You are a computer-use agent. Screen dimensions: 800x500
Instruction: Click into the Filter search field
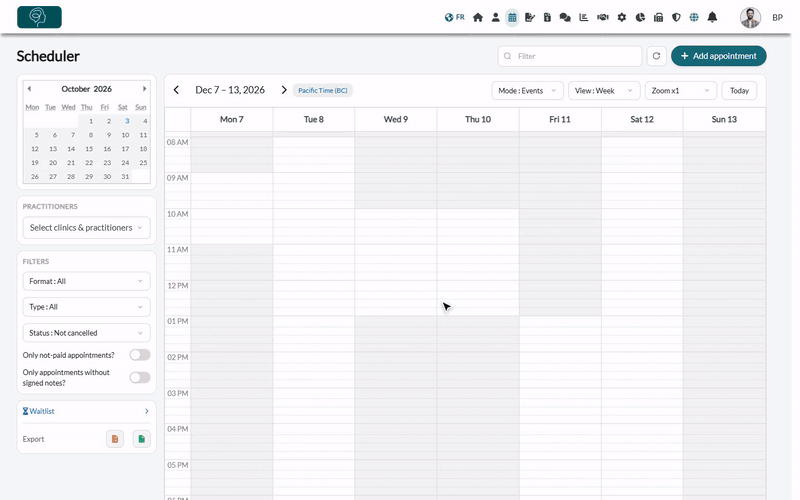[x=569, y=56]
